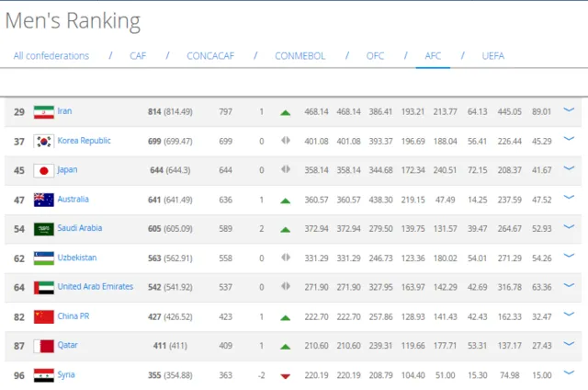
Task: Click the red down arrow in Syria row
Action: coord(286,376)
